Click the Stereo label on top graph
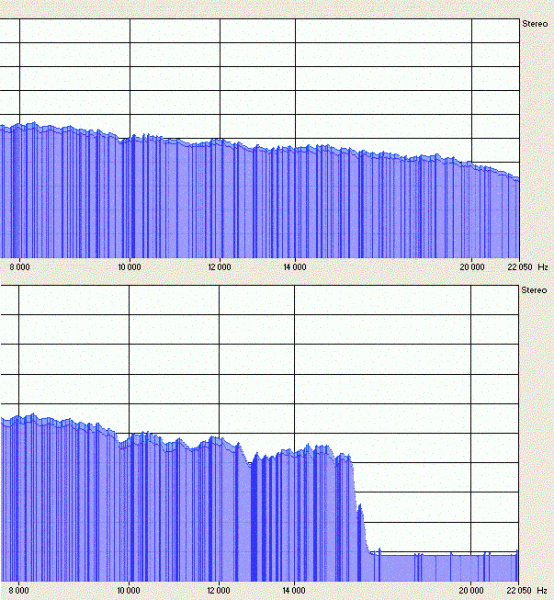The height and width of the screenshot is (600, 554). click(x=534, y=24)
